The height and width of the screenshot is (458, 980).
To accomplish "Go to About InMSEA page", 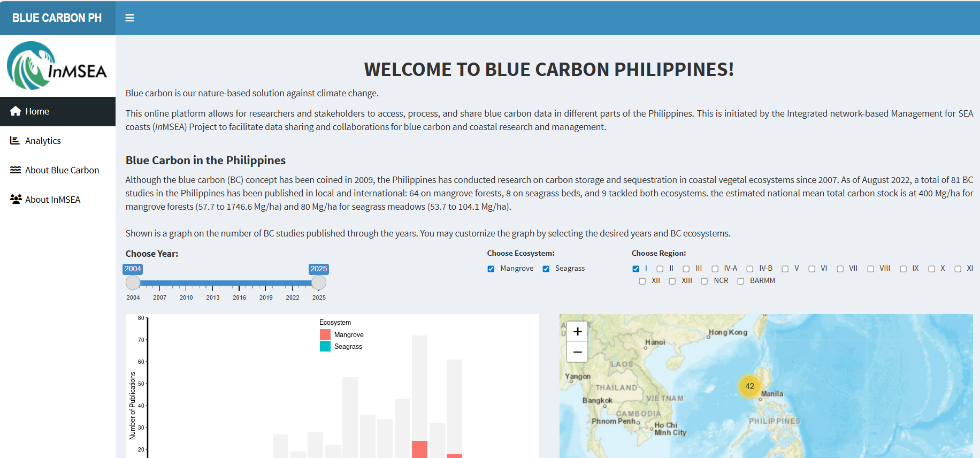I will tap(52, 200).
